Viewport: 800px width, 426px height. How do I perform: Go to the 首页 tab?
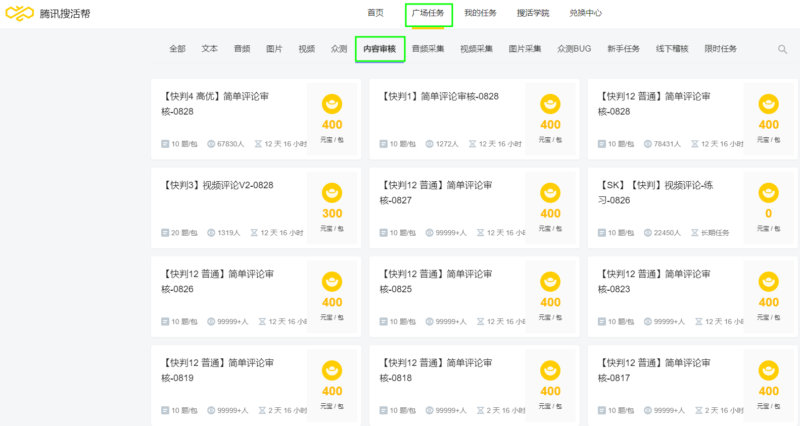pos(375,13)
